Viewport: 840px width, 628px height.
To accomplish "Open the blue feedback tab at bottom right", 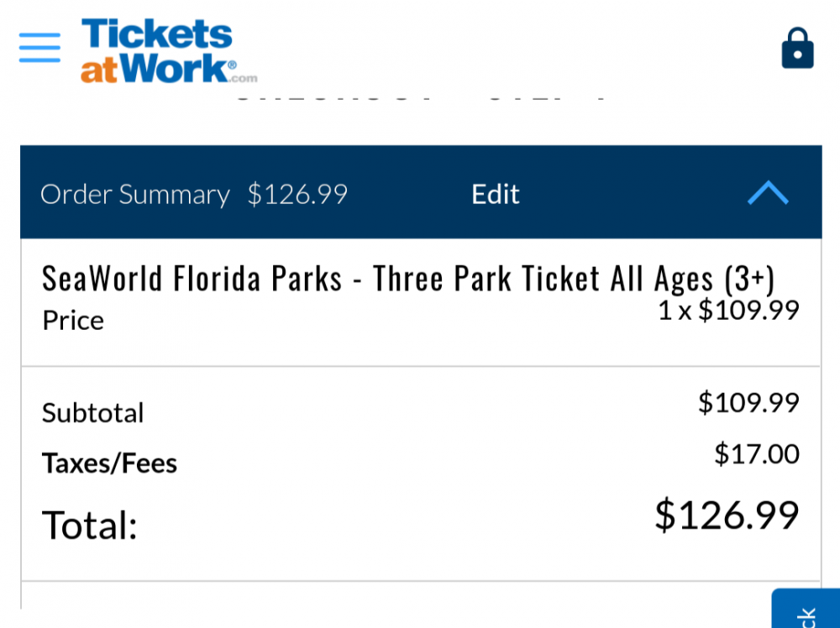I will pos(806,611).
